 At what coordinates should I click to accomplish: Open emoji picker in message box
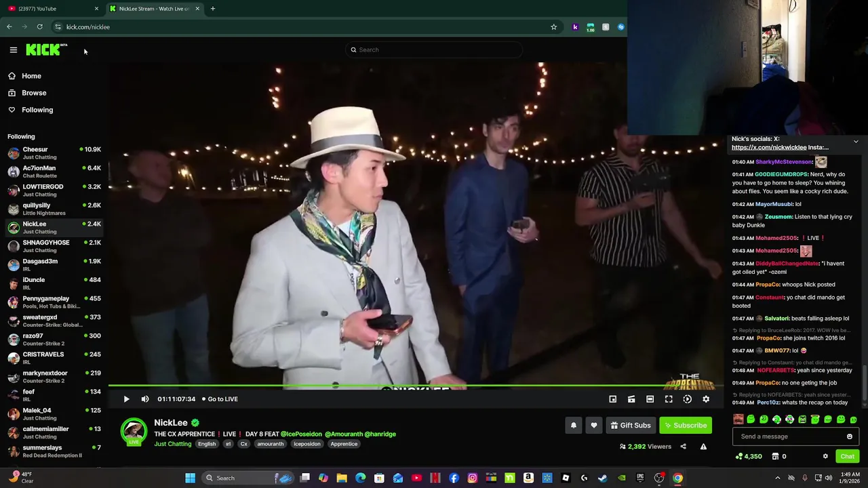849,436
